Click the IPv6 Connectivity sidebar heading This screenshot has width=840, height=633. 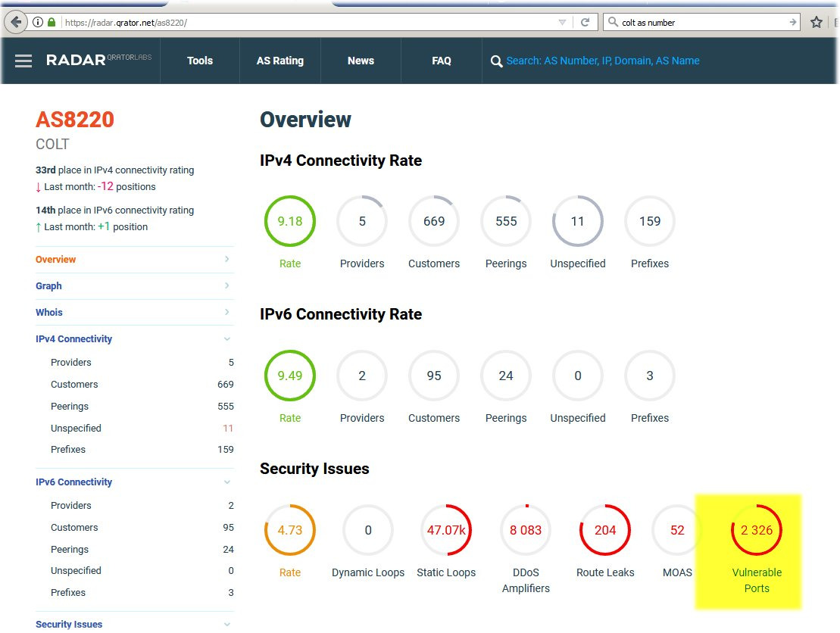(74, 482)
